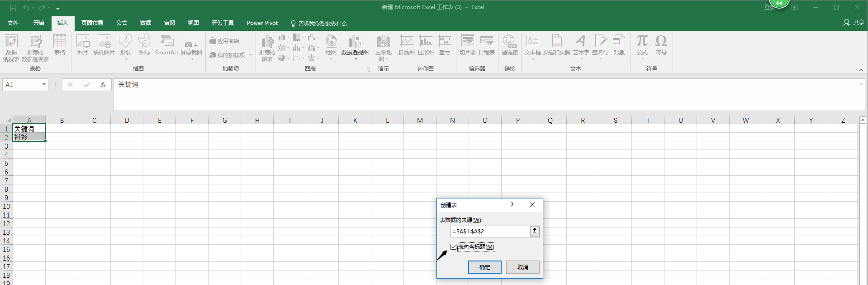Close the 创建表 dialog
The width and height of the screenshot is (868, 285).
pyautogui.click(x=532, y=205)
